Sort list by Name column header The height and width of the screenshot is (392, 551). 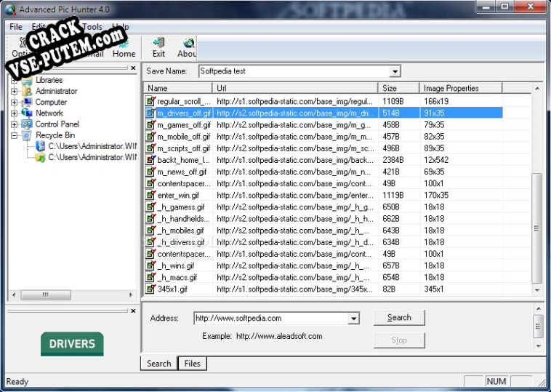click(x=178, y=88)
